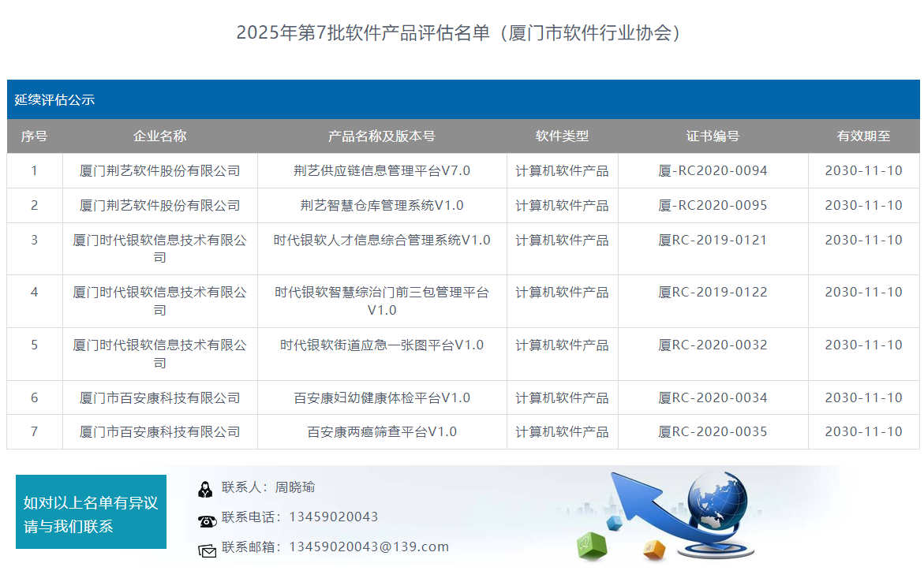Select certificate number 厦RC-2019-0121

[x=713, y=241]
